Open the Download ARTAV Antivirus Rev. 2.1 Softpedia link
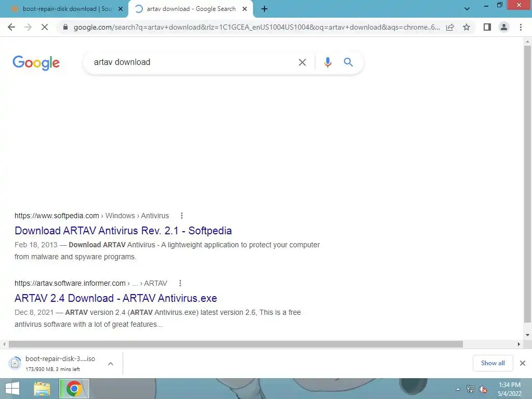The width and height of the screenshot is (532, 399). 123,231
